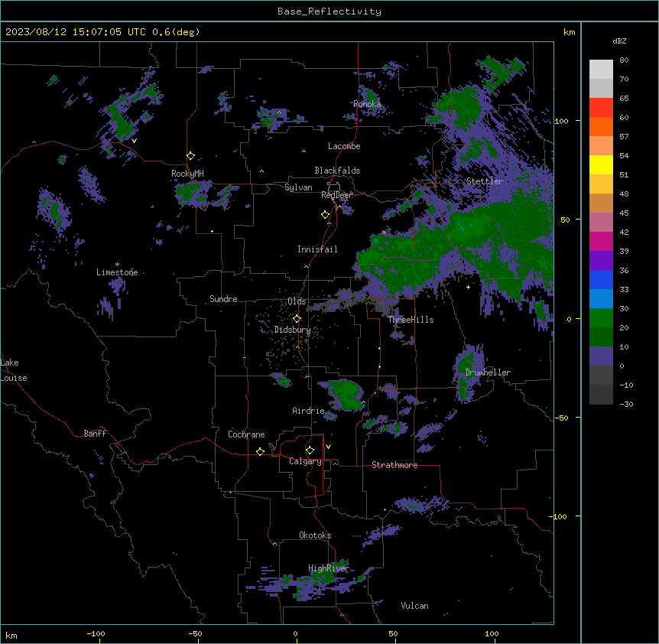Viewport: 659px width, 644px height.
Task: Select the green 20–30 dBZ legend swatch
Action: click(x=601, y=318)
